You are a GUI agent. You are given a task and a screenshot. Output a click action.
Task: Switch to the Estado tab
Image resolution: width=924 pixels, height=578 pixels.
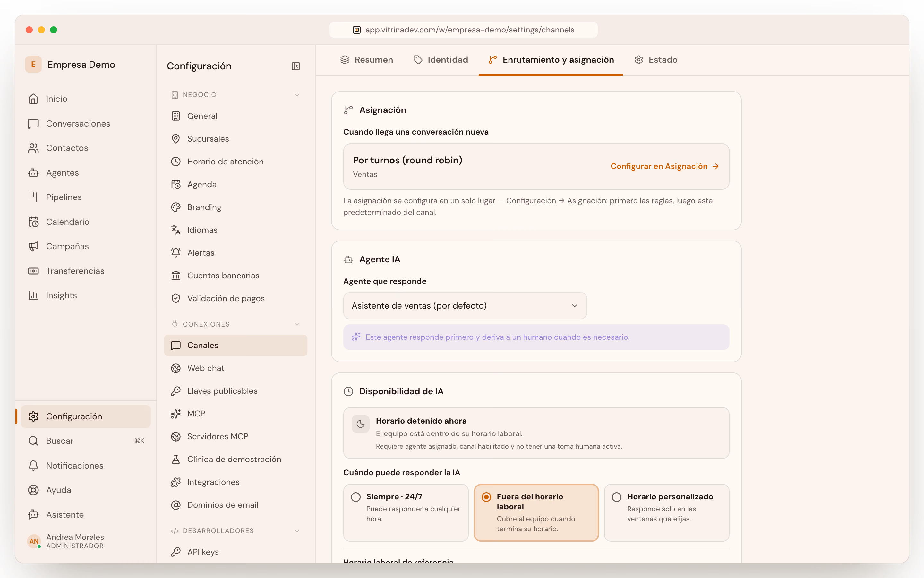click(656, 60)
